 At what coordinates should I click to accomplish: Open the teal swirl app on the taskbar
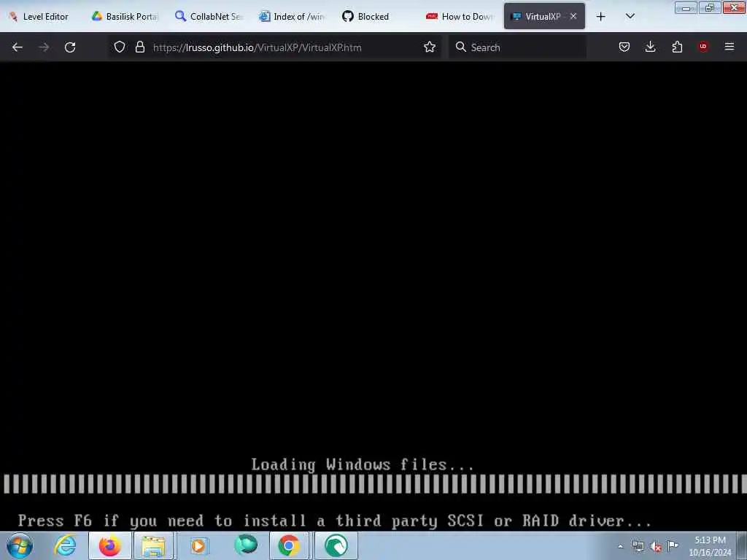tap(336, 545)
